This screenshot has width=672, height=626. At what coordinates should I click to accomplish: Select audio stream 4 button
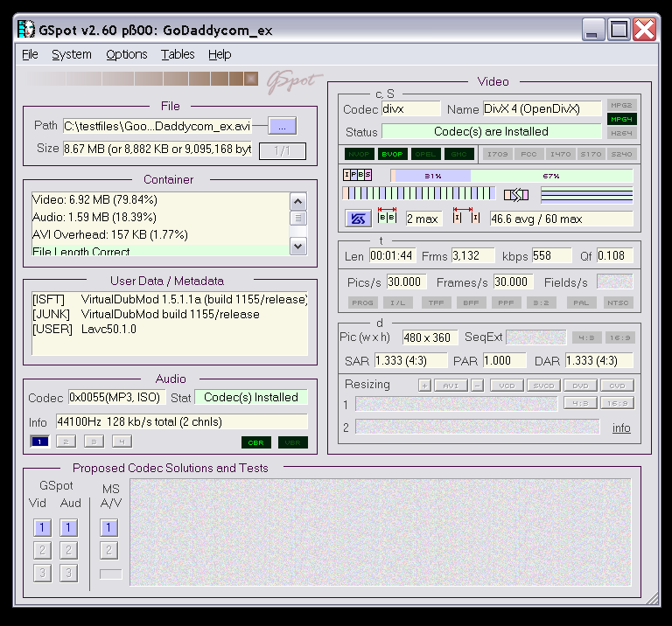[x=122, y=442]
